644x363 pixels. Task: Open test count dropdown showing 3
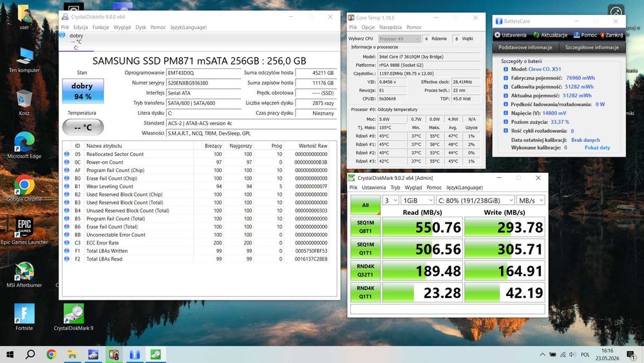(x=391, y=201)
